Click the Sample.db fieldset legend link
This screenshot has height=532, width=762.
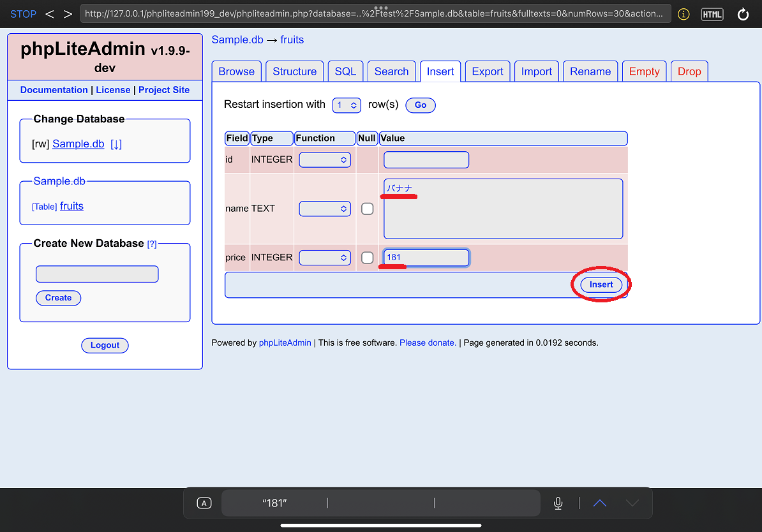(x=59, y=181)
